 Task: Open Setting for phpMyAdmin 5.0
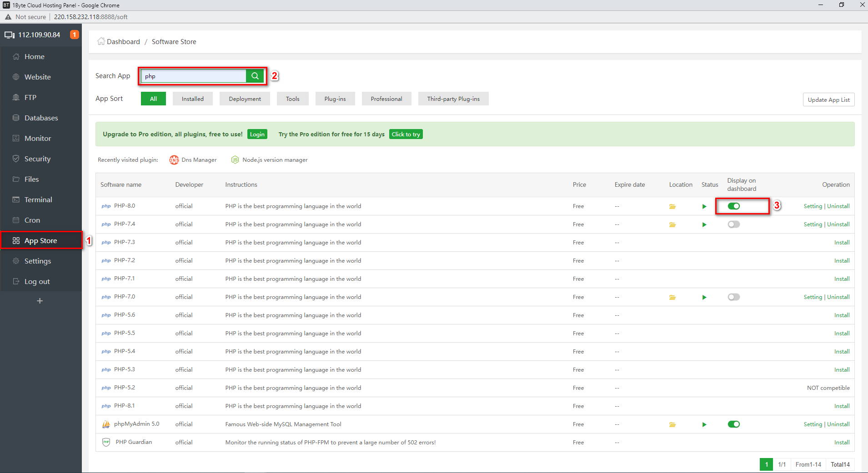pyautogui.click(x=813, y=424)
